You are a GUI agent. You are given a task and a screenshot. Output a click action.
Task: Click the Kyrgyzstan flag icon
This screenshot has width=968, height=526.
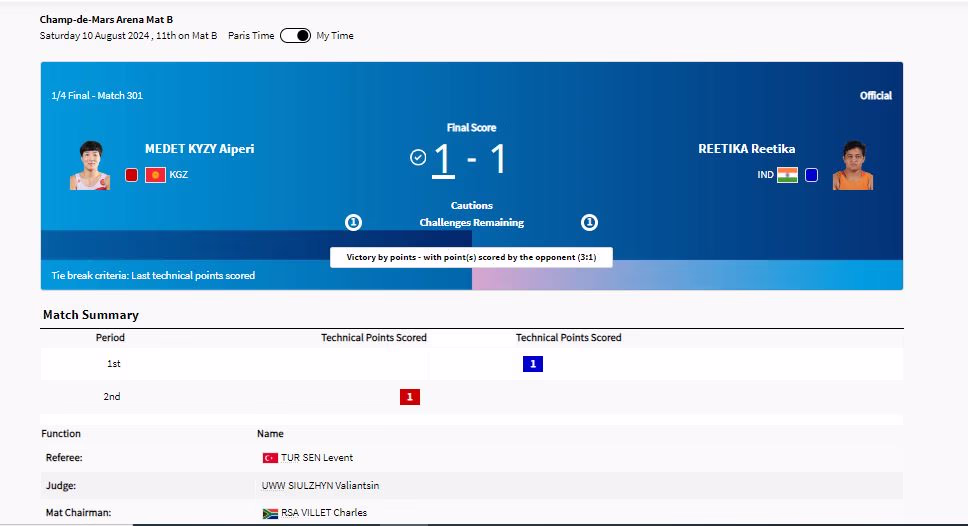point(155,175)
